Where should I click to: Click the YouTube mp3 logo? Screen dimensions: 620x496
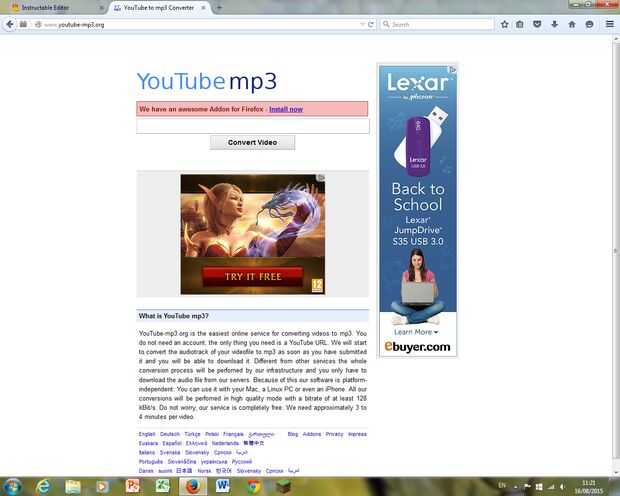click(x=207, y=81)
